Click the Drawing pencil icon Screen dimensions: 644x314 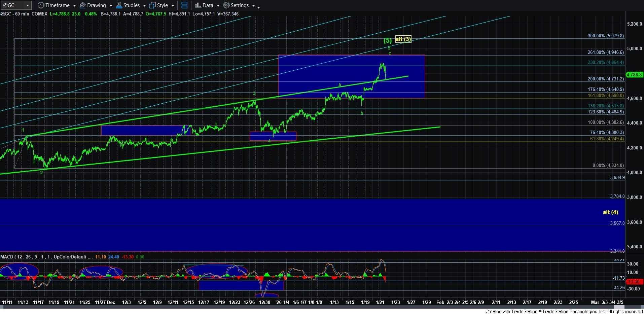pyautogui.click(x=82, y=5)
